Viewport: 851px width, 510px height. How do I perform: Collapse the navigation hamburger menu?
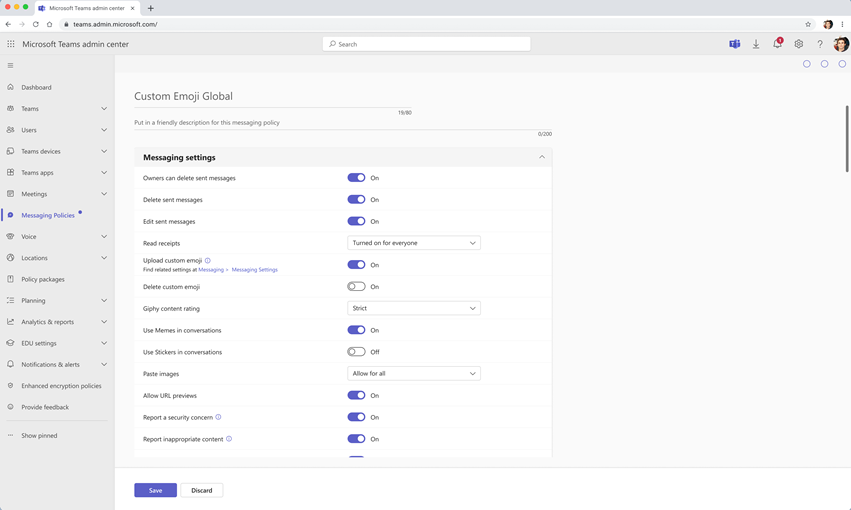[10, 66]
